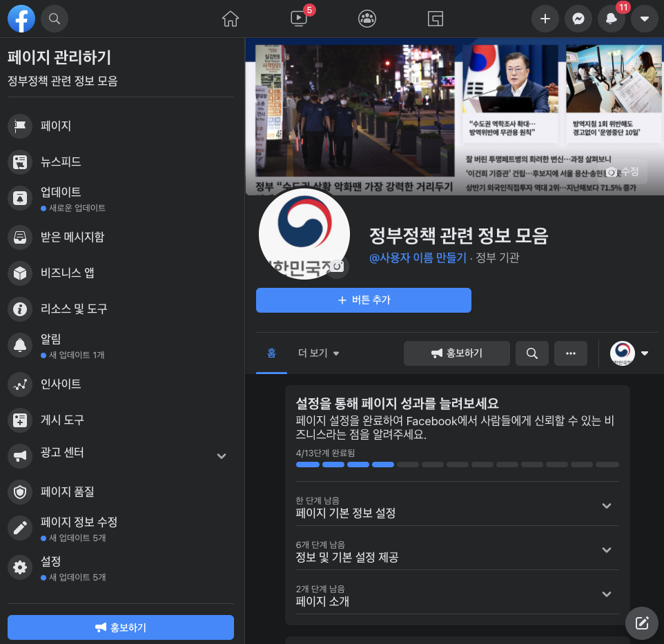Open 인사이트 in the sidebar

121,384
